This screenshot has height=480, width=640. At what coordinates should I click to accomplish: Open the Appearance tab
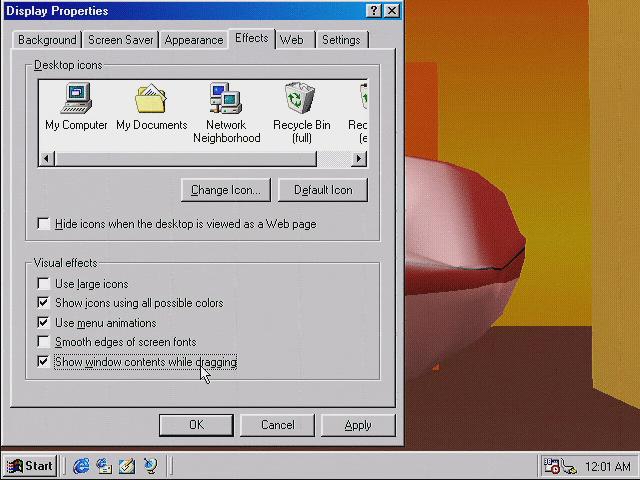(194, 40)
